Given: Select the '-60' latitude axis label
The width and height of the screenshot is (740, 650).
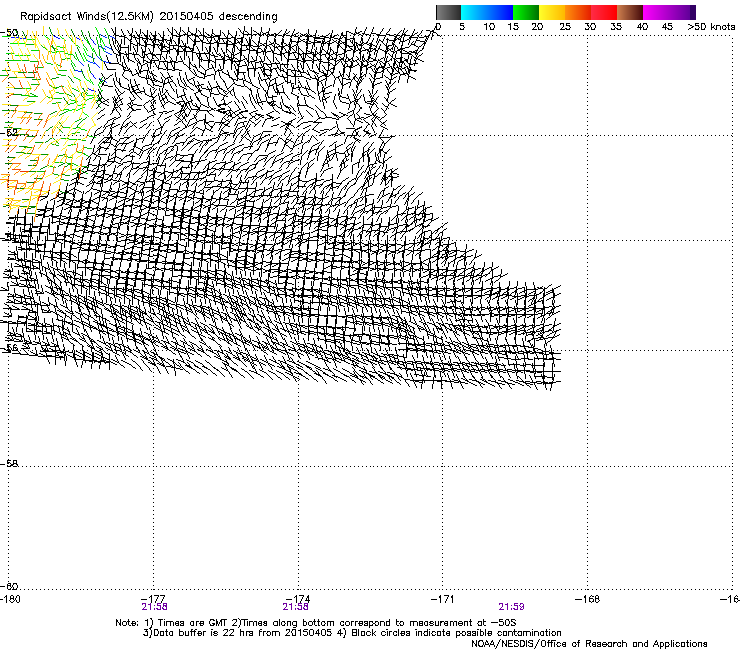Looking at the screenshot, I should [9, 586].
